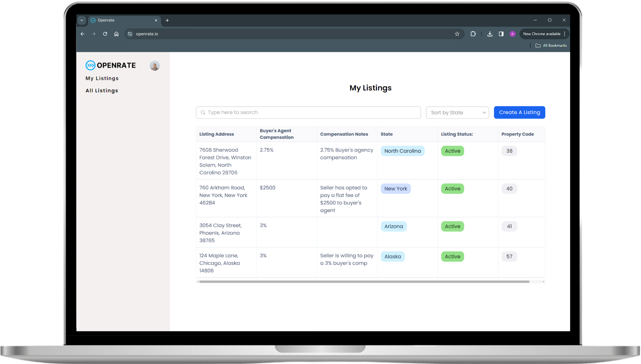
Task: Open the Chrome downloads icon
Action: [x=490, y=34]
